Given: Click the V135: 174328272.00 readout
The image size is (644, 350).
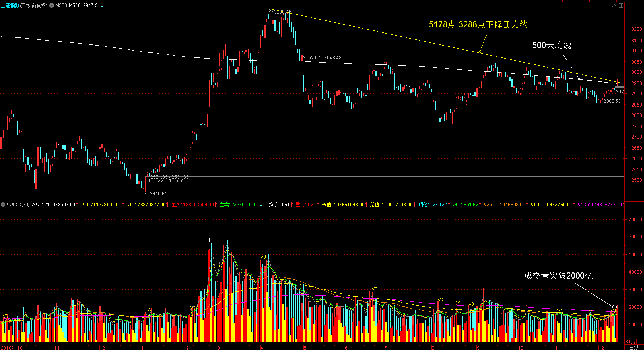Looking at the screenshot, I should tap(600, 205).
